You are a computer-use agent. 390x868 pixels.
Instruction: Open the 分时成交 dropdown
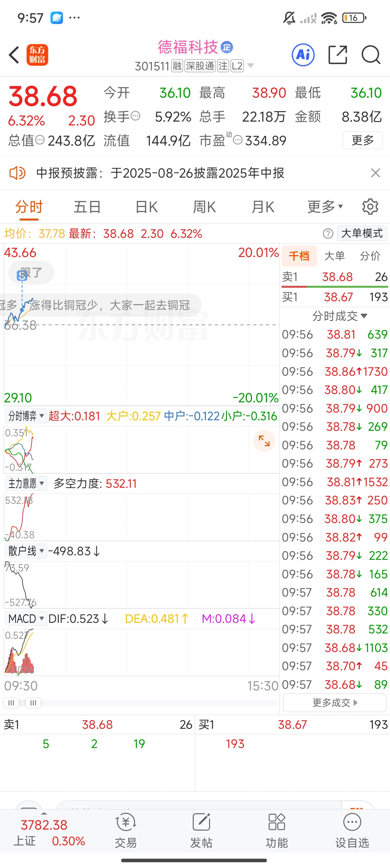tap(339, 316)
